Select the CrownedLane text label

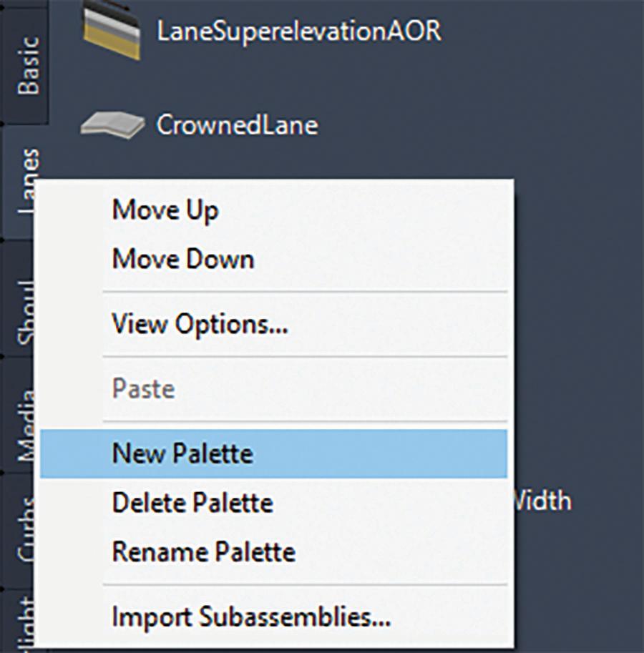tap(237, 125)
